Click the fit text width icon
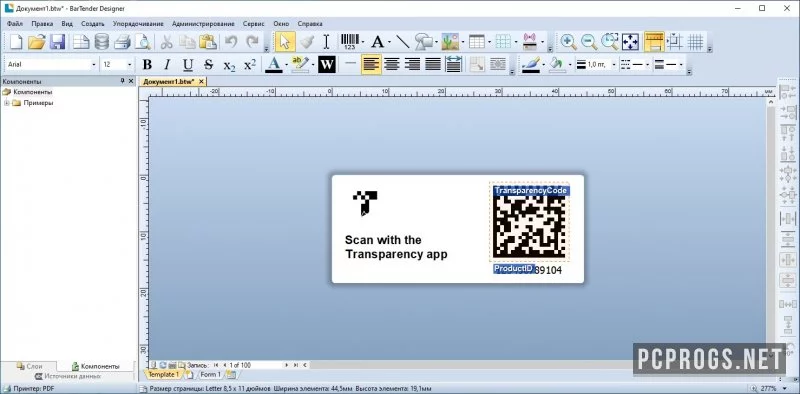The image size is (800, 394). click(453, 65)
